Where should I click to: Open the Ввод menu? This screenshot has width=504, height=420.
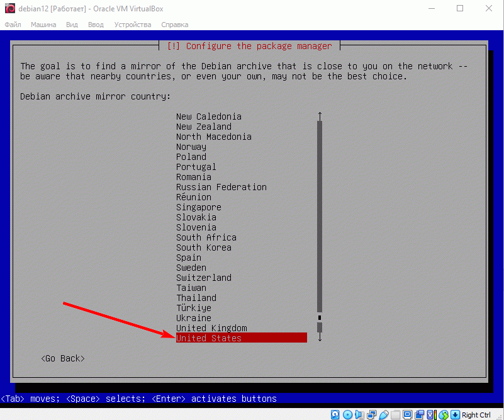tap(96, 25)
